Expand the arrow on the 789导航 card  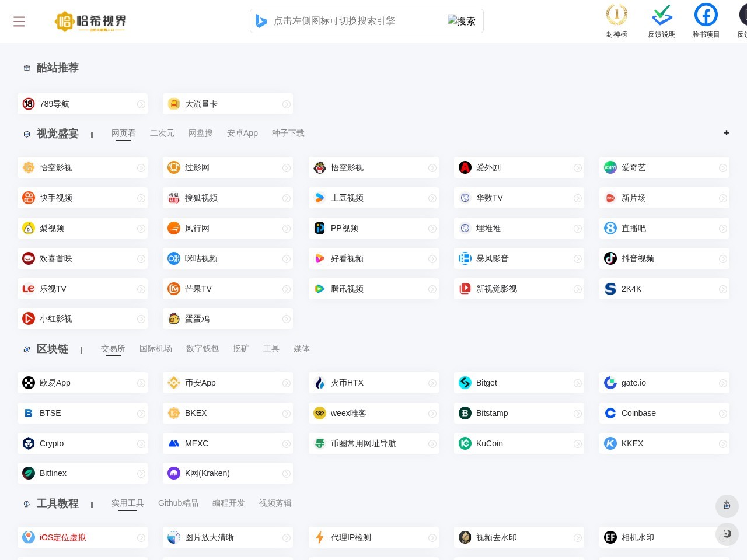click(x=141, y=104)
